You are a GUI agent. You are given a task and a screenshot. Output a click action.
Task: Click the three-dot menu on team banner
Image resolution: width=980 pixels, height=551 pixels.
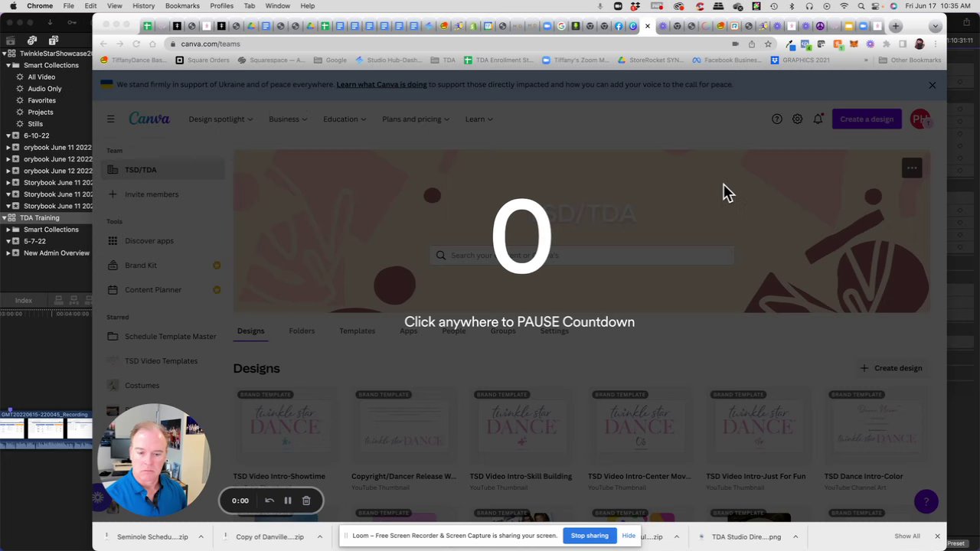[912, 168]
